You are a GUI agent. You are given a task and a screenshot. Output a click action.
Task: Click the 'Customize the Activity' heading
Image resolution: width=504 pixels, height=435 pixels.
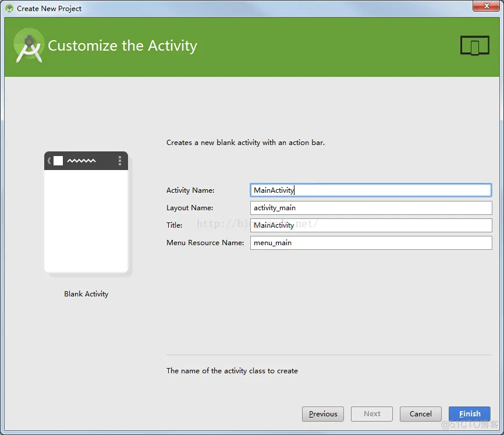(122, 45)
